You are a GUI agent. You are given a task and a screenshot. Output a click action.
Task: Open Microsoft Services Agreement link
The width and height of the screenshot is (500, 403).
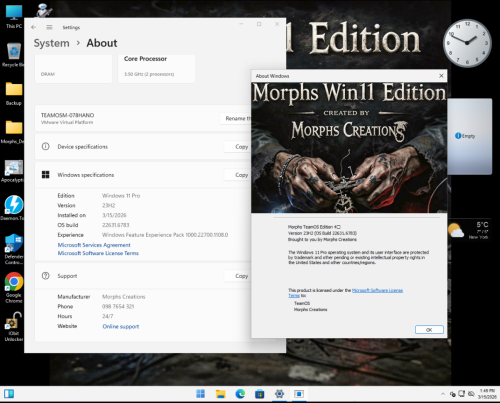[x=94, y=245]
